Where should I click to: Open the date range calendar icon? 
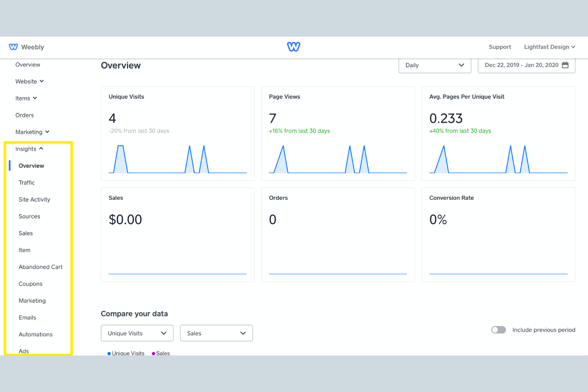click(565, 65)
